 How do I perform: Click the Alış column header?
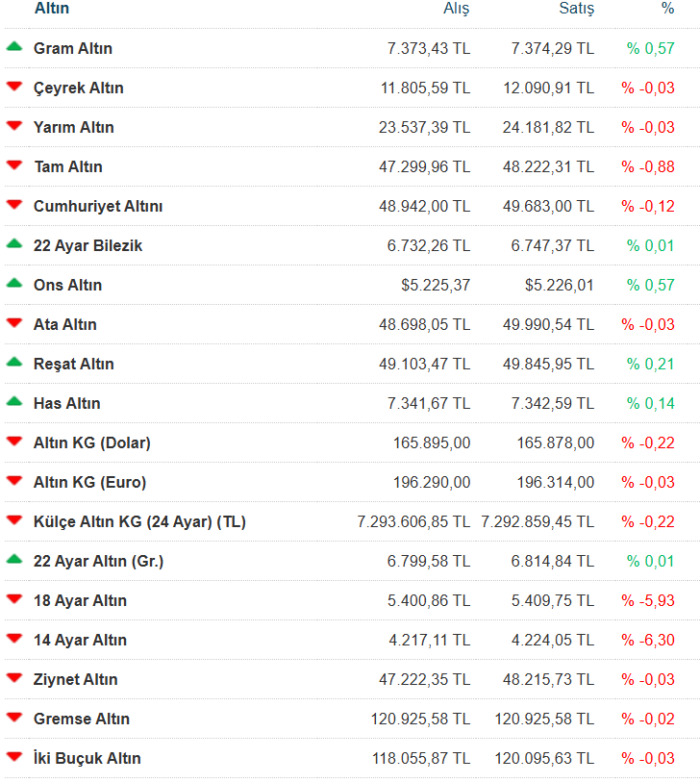pos(456,9)
